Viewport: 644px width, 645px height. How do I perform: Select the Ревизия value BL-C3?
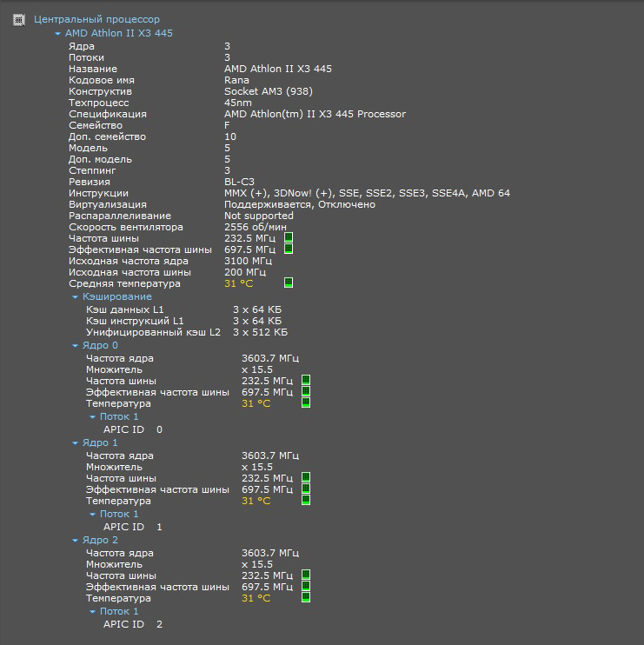coord(239,182)
